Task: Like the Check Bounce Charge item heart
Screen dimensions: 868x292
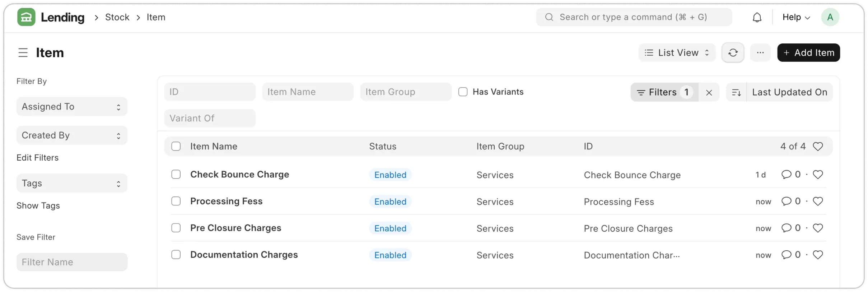Action: pos(818,175)
